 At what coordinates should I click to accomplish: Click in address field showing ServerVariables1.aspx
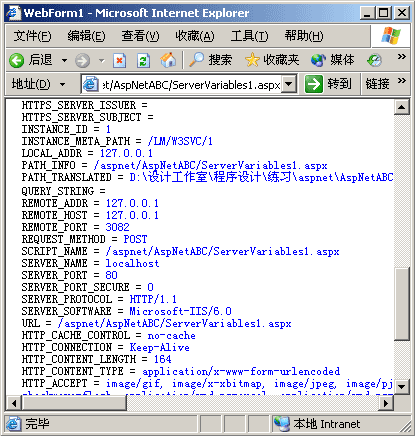click(x=191, y=85)
